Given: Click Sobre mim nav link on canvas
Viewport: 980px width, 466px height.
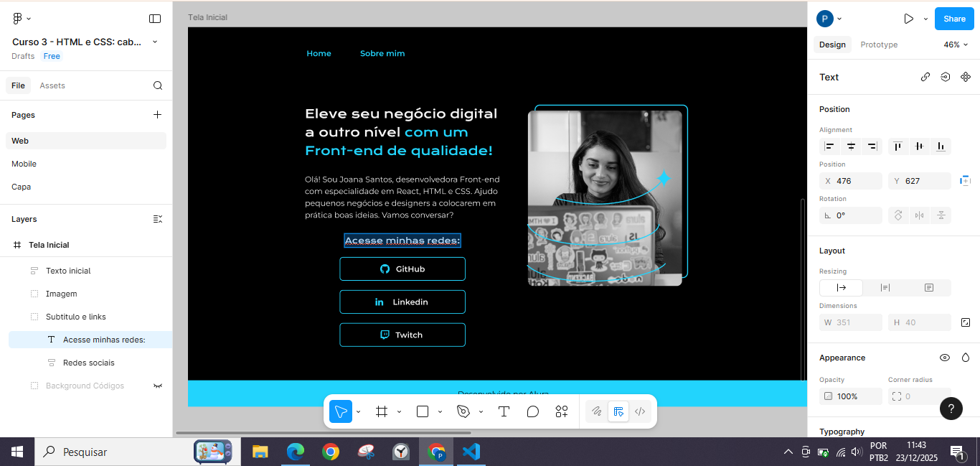Looking at the screenshot, I should pos(382,53).
